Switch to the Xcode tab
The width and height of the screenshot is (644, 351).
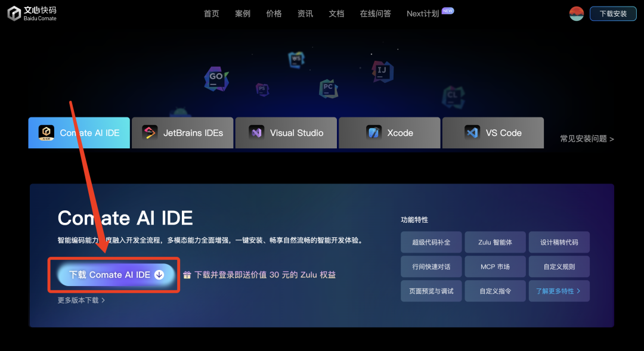click(x=389, y=132)
